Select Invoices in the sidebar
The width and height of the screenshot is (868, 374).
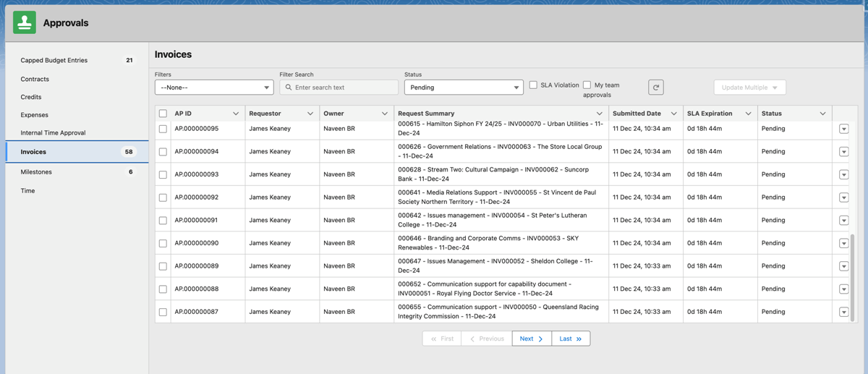pos(77,152)
